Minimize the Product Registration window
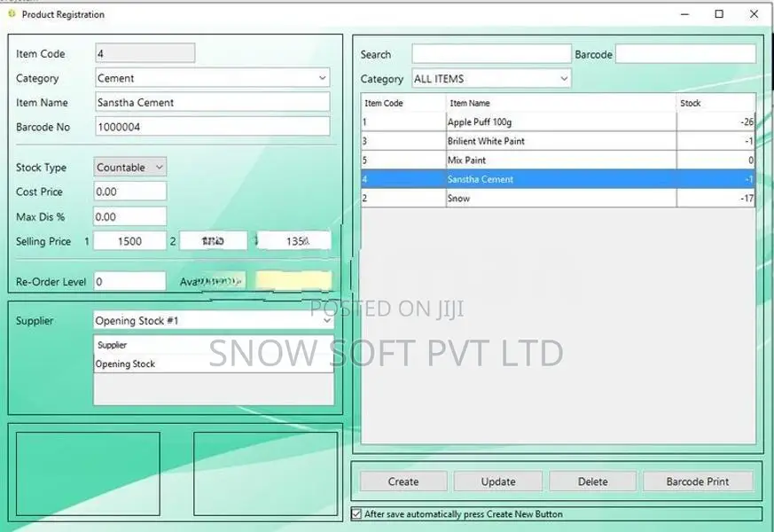This screenshot has width=774, height=532. (x=684, y=14)
